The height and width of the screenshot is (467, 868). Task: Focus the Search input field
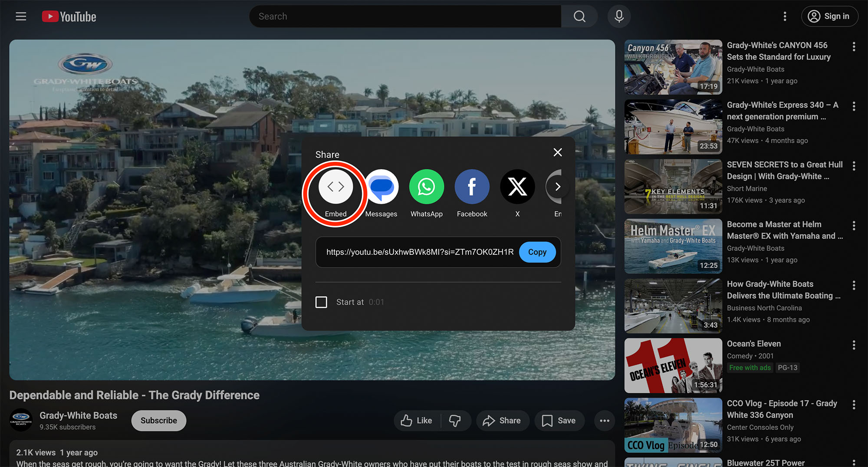tap(405, 16)
